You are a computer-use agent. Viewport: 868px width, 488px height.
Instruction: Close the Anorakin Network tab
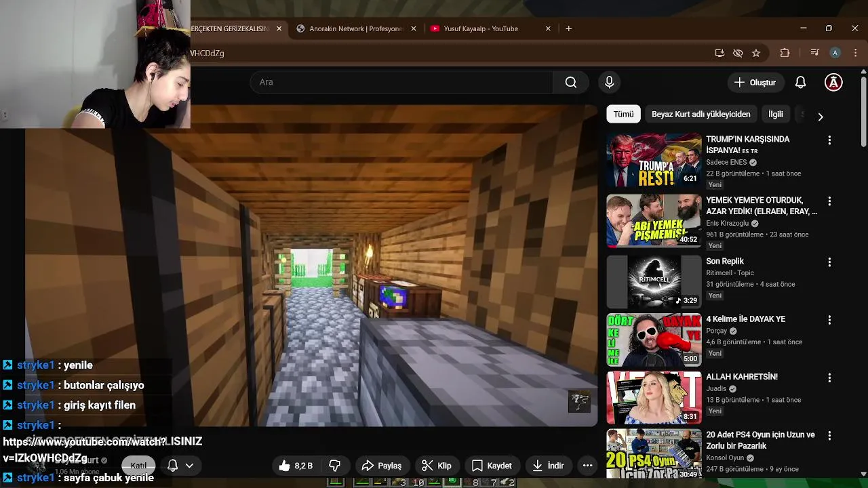[414, 28]
